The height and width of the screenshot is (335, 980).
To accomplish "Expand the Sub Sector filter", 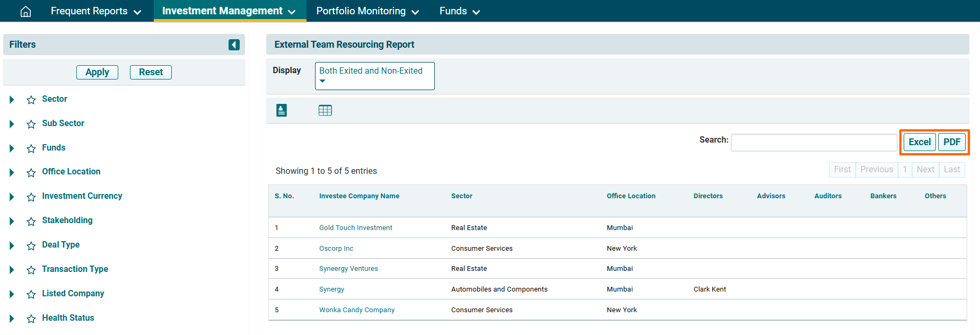I will coord(12,124).
